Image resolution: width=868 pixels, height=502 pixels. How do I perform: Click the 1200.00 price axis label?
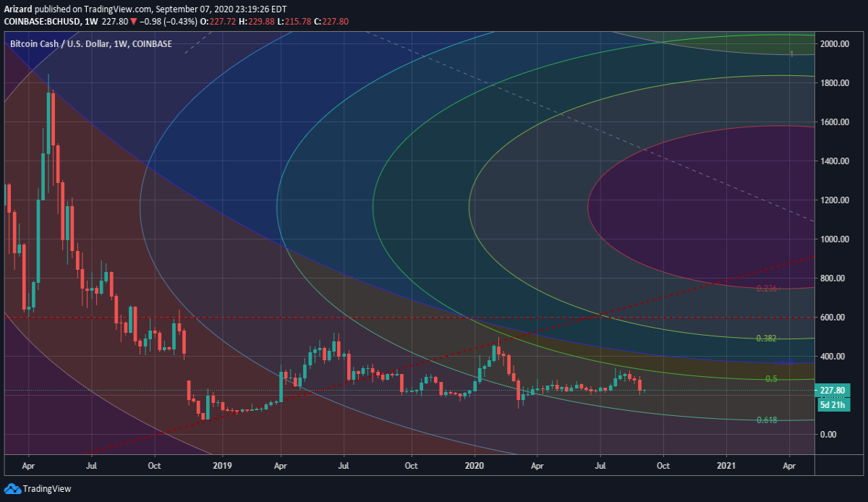[x=833, y=200]
